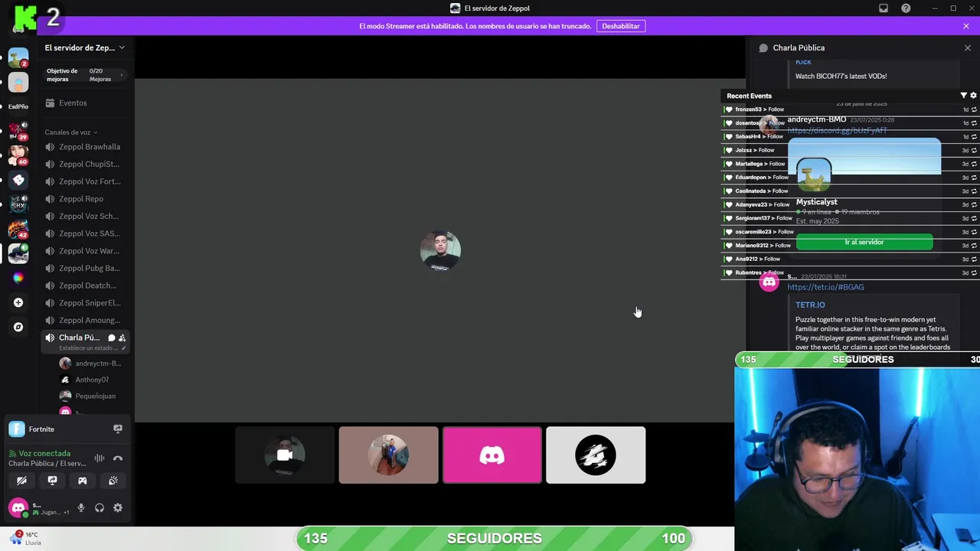Open the discover servers compass icon
Screen dimensions: 980x551
18,327
